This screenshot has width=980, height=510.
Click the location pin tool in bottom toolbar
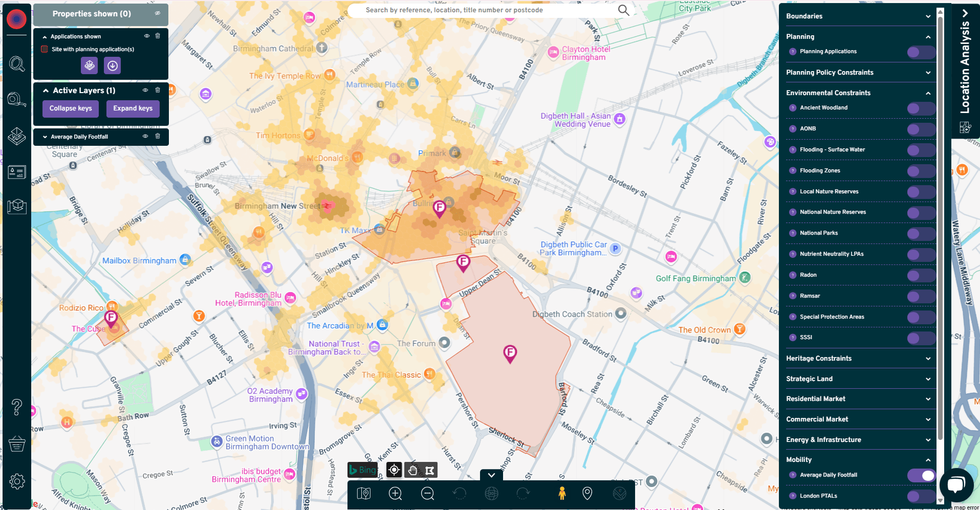coord(587,493)
